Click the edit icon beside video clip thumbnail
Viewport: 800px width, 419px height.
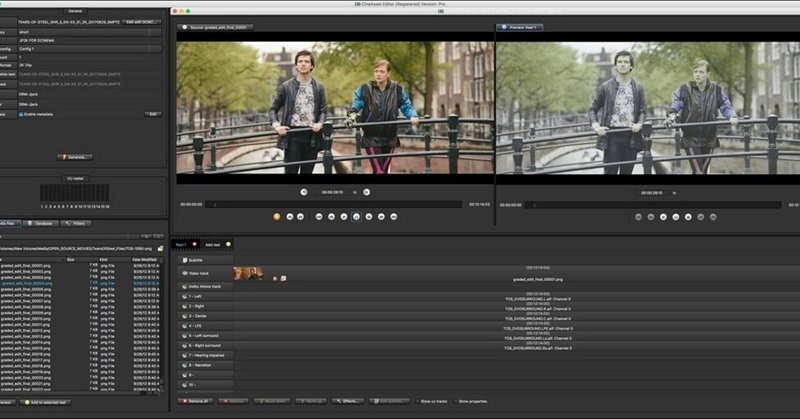coord(283,278)
